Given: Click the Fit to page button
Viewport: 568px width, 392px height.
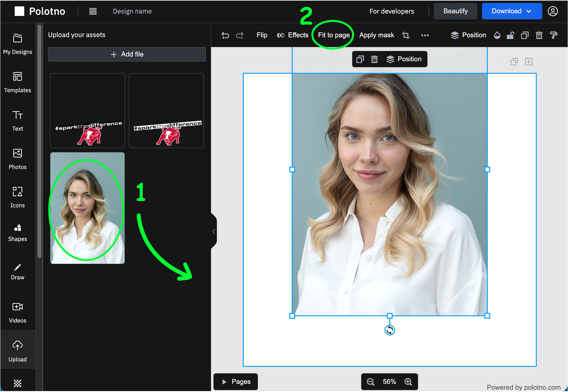Looking at the screenshot, I should coord(334,35).
